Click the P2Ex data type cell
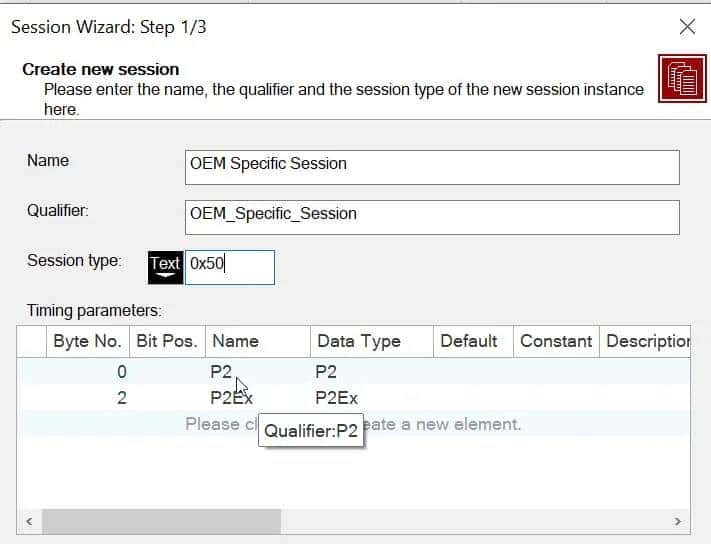Screen dimensions: 711x544 pos(336,398)
